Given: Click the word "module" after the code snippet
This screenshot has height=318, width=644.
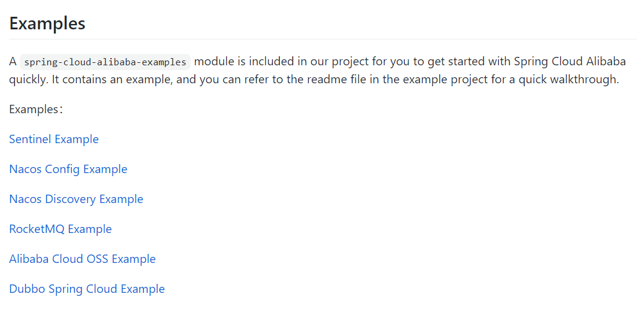Looking at the screenshot, I should click(x=212, y=62).
